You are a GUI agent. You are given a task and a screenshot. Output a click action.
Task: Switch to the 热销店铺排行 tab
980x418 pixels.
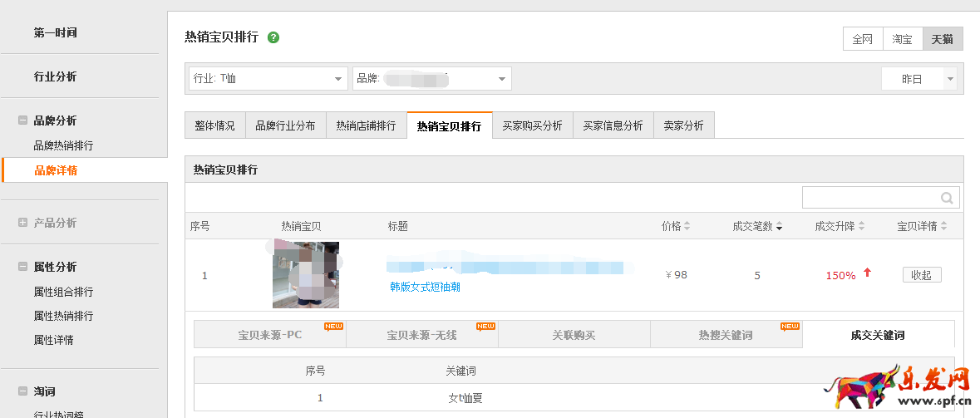coord(366,125)
